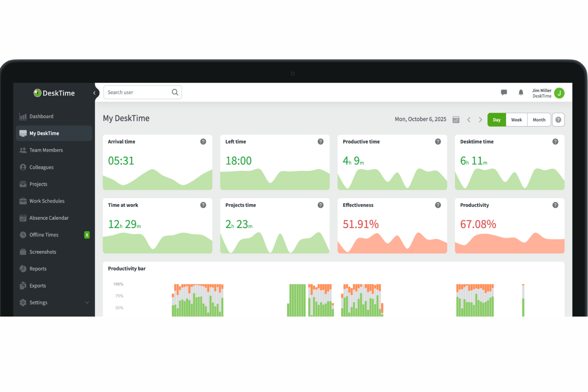Open the date picker calendar icon
The height and width of the screenshot is (392, 588).
click(x=456, y=120)
